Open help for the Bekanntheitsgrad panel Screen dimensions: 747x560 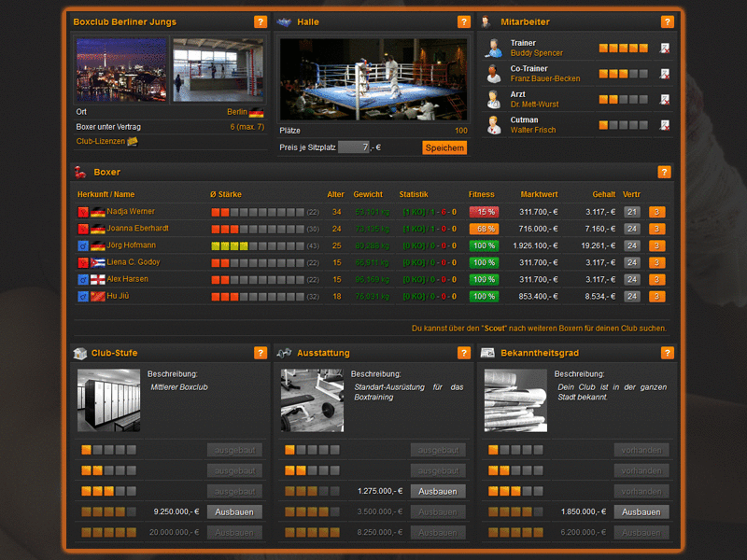pos(667,353)
